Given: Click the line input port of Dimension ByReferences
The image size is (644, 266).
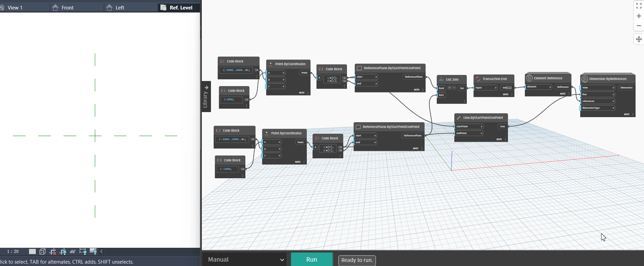Looking at the screenshot, I should click(x=598, y=94).
